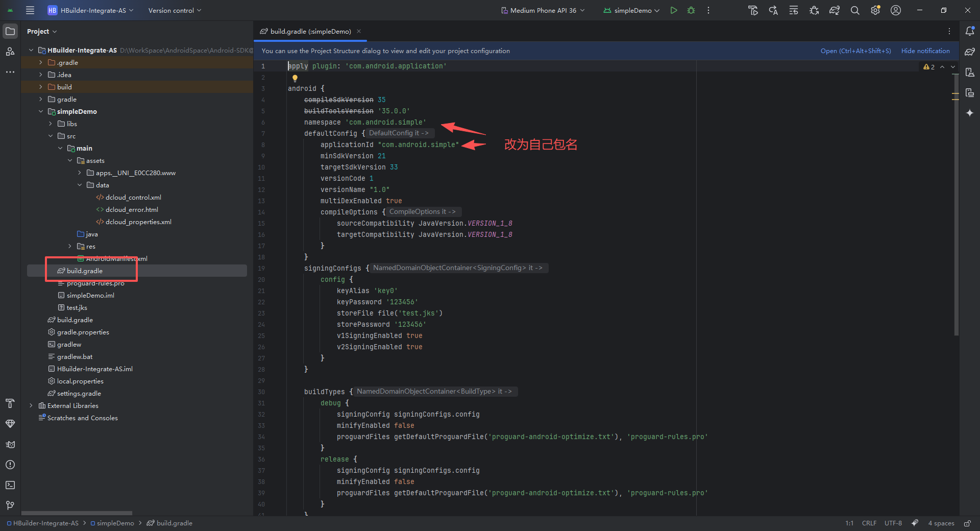
Task: Select gradle.properties file
Action: [x=78, y=332]
